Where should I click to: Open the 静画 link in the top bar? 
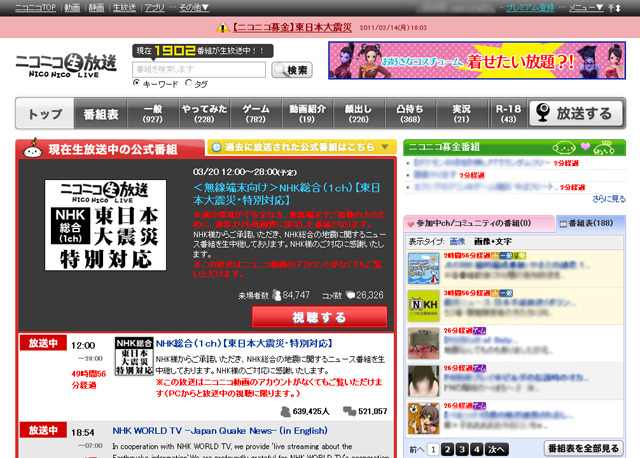click(x=96, y=7)
